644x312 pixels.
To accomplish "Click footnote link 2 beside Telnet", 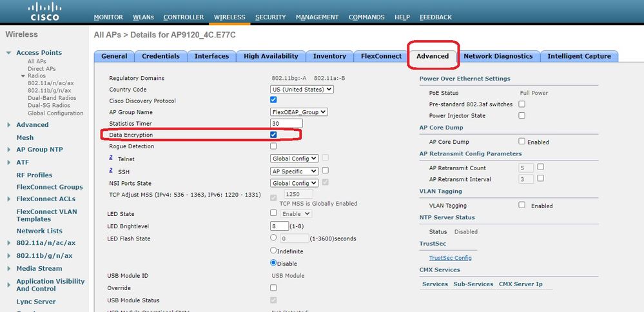I will (x=111, y=157).
